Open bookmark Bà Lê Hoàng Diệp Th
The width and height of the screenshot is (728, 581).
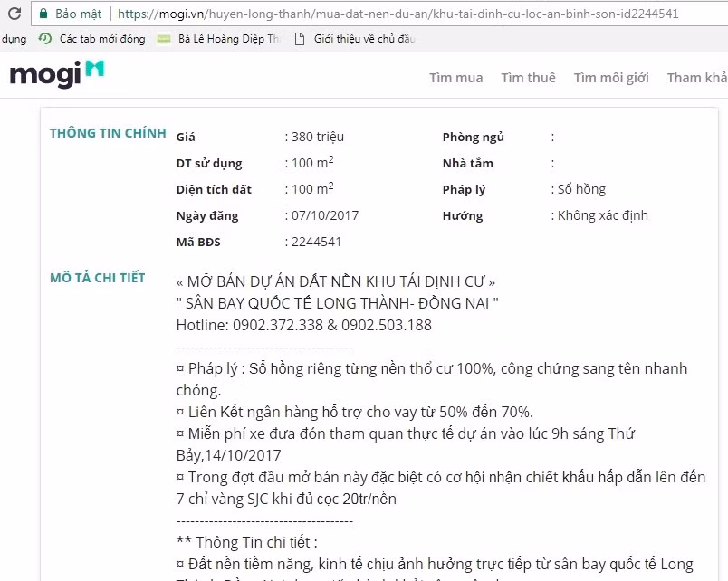click(225, 38)
